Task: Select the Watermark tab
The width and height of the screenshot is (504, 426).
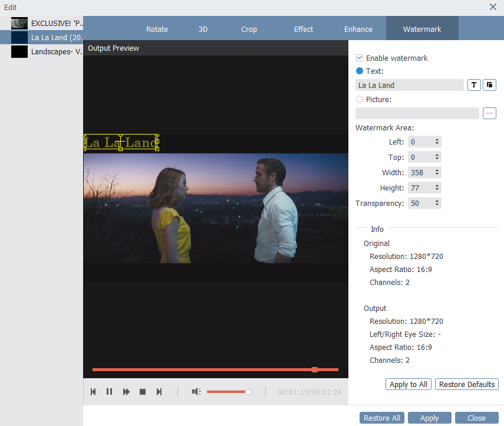Action: point(422,29)
